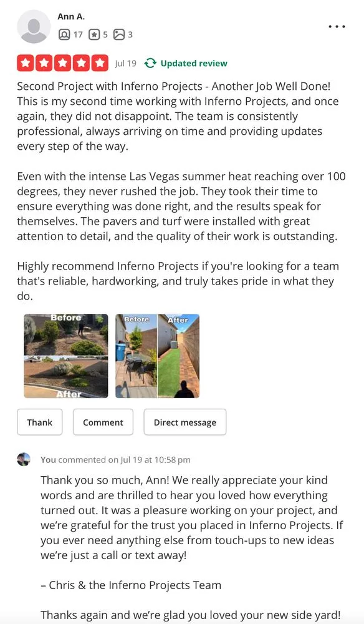Open the second before/after turf photo
364x624 pixels.
tap(157, 355)
